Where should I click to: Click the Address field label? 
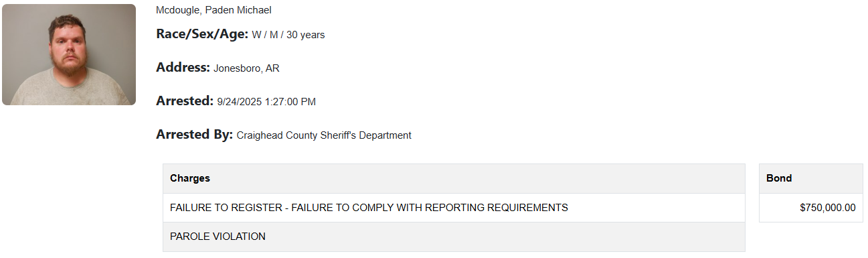pos(183,68)
